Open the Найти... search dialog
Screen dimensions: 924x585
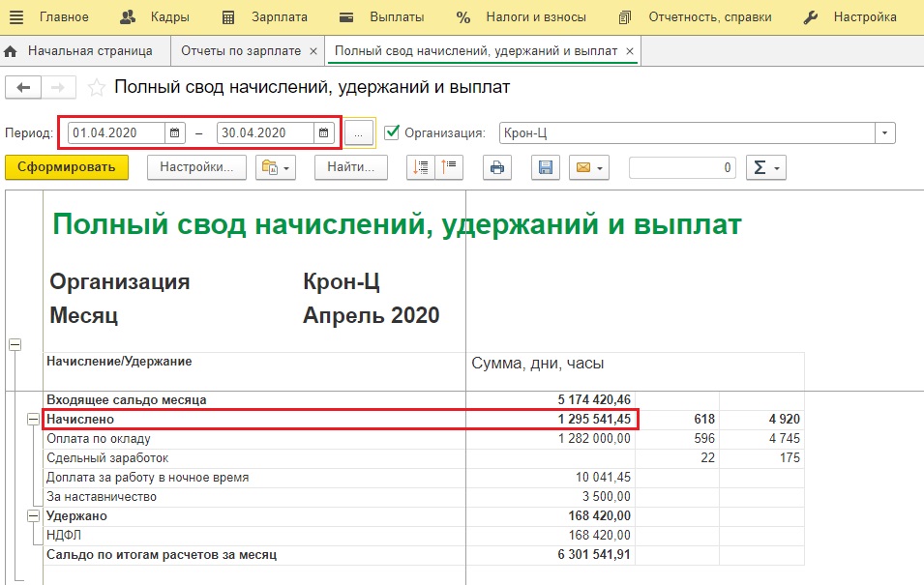(x=351, y=167)
